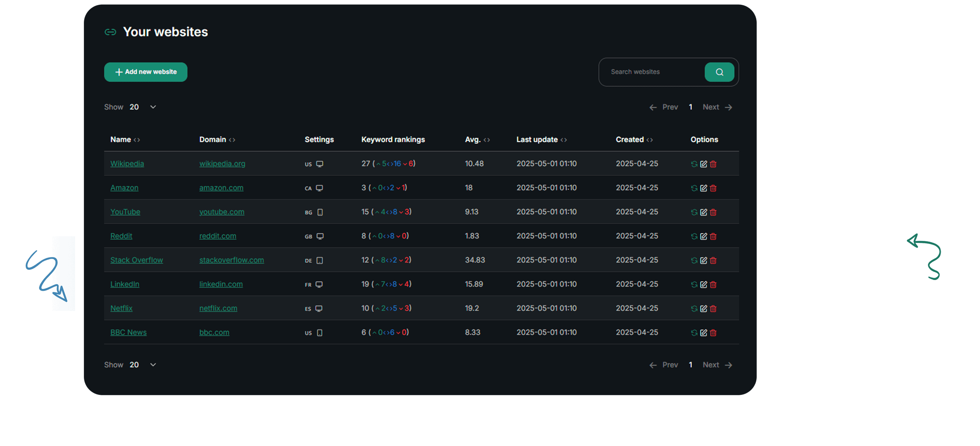This screenshot has width=980, height=446.
Task: Click the mobile device icon in YouTube row
Action: (320, 212)
